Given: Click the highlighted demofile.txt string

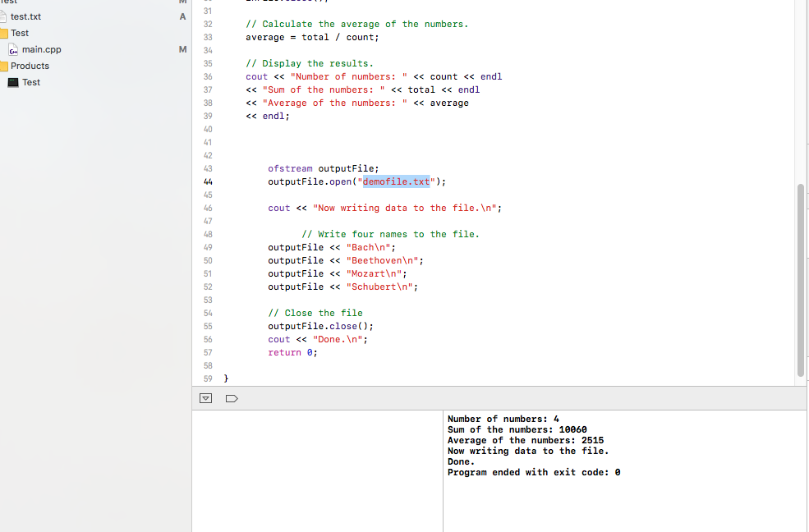Looking at the screenshot, I should [396, 181].
